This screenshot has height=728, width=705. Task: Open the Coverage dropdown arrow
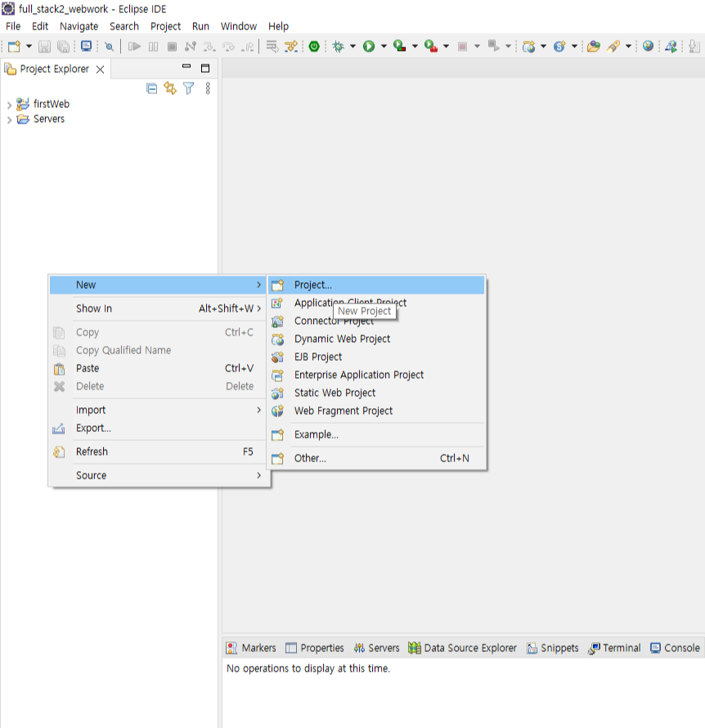pyautogui.click(x=415, y=46)
